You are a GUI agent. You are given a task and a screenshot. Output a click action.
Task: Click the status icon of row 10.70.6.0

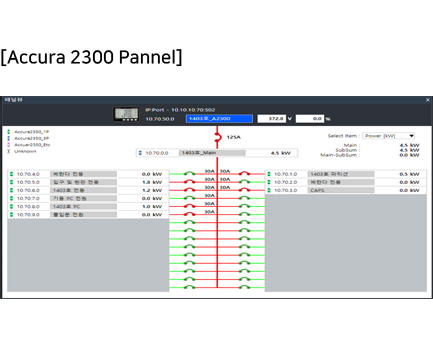(12, 190)
